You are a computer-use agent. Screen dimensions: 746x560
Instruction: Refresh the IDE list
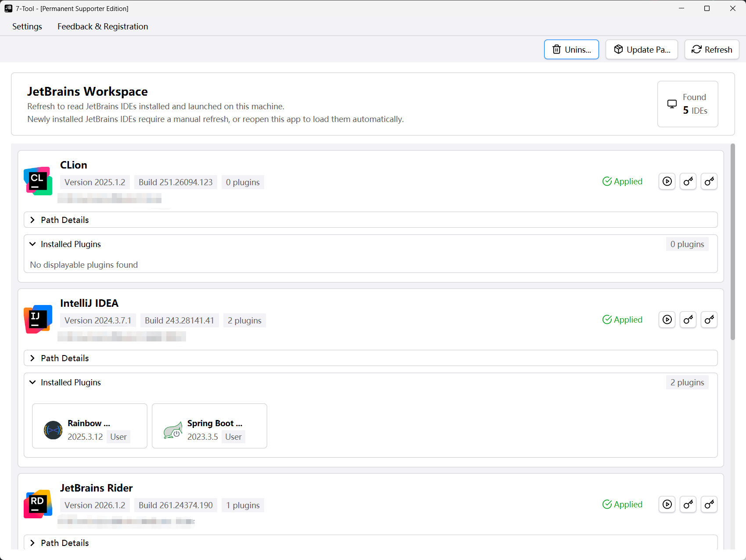tap(712, 50)
